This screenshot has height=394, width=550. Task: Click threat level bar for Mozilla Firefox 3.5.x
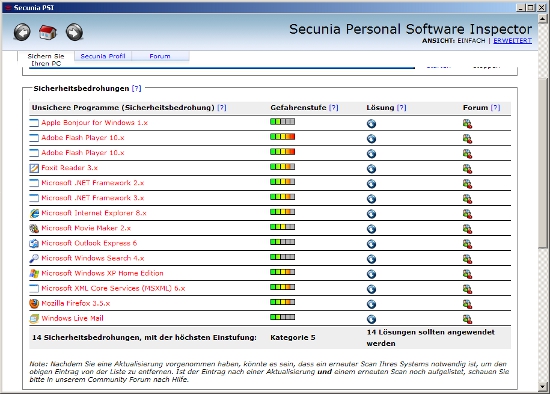282,302
